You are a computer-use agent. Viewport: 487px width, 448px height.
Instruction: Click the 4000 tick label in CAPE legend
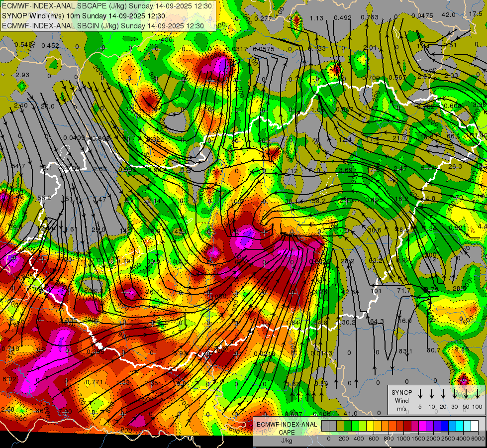[x=463, y=439]
